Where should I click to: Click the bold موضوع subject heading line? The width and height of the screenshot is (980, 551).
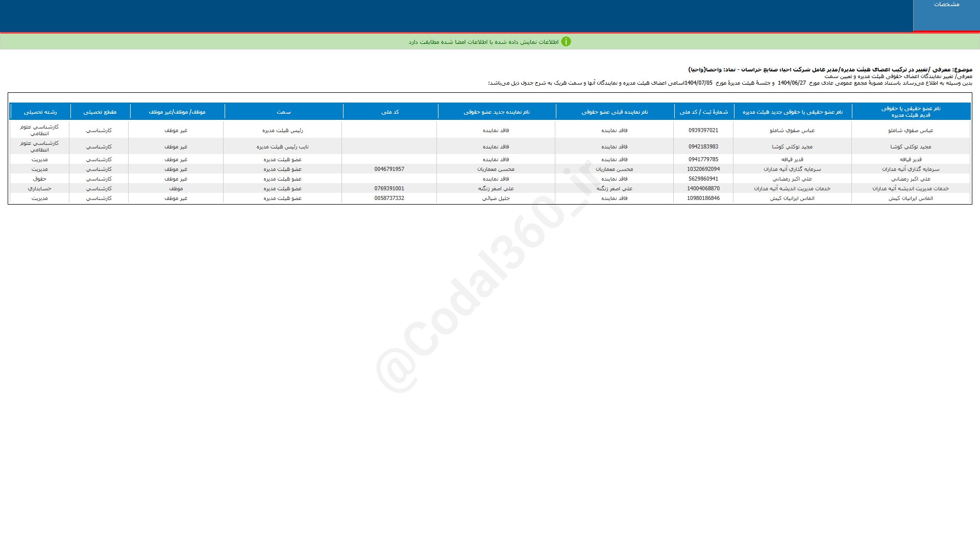(x=830, y=69)
